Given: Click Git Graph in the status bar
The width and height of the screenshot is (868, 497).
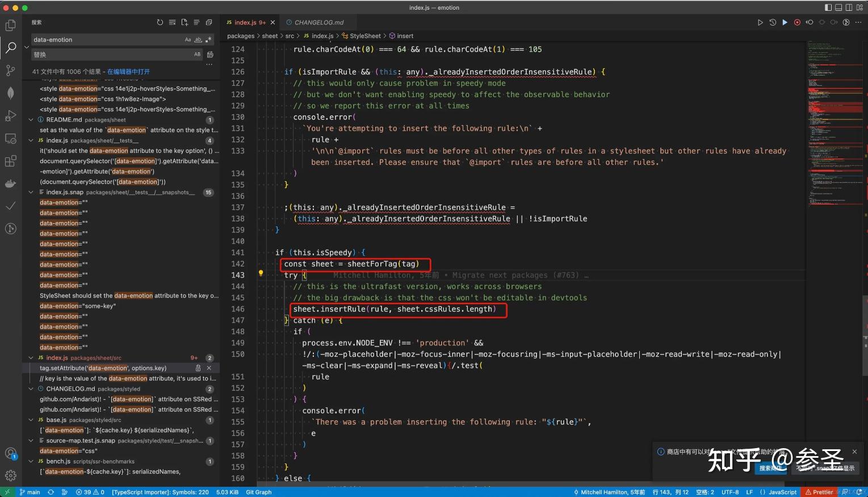Looking at the screenshot, I should click(258, 492).
